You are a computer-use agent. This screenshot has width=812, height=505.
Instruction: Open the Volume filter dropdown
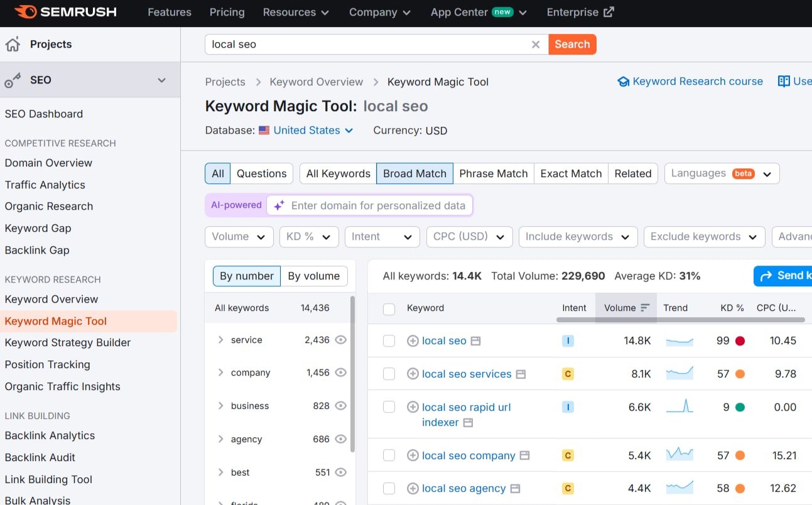[x=239, y=237]
